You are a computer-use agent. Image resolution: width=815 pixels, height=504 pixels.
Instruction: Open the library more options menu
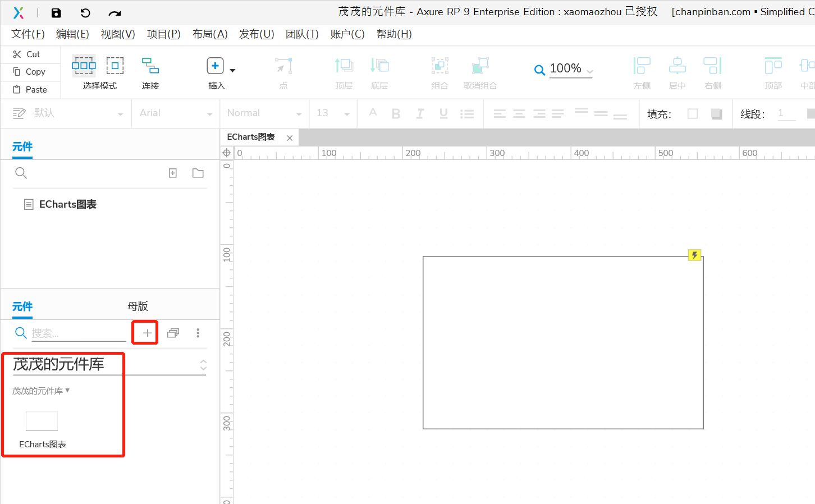point(198,333)
